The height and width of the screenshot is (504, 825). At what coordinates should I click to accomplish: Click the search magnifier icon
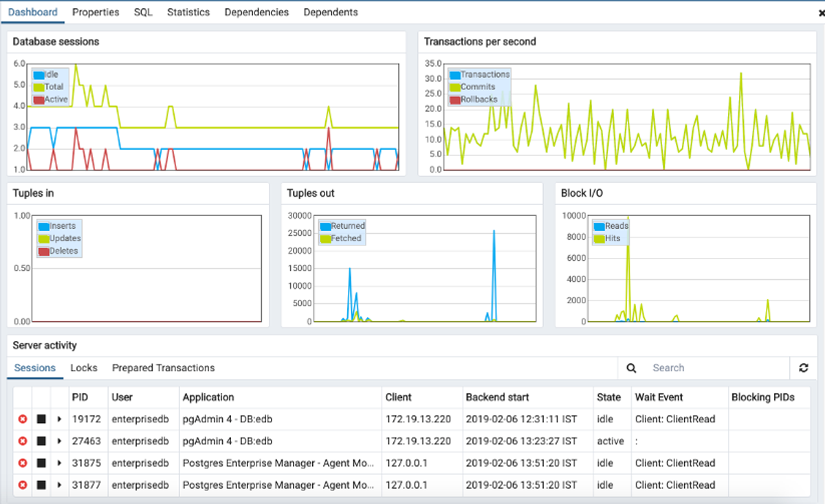(x=631, y=368)
